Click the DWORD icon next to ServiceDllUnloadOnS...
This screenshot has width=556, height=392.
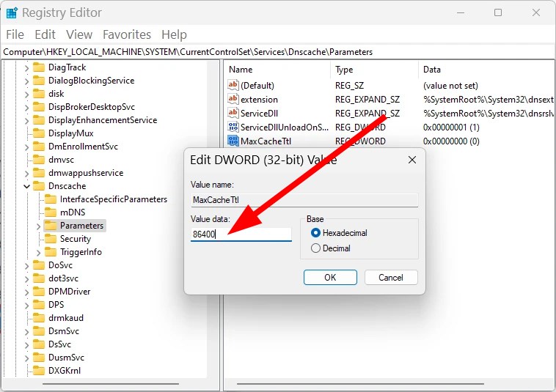click(x=233, y=127)
